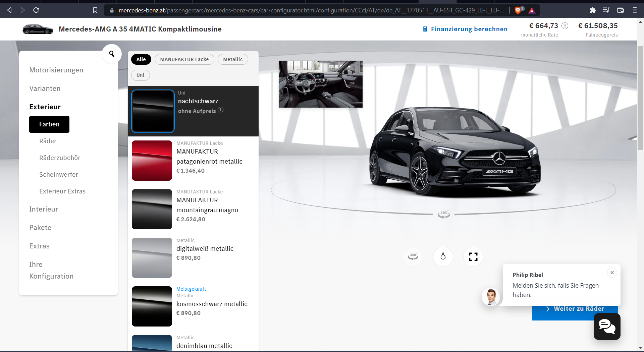Bookmark this page in address bar
Viewport: 644px width, 352px height.
coord(95,10)
